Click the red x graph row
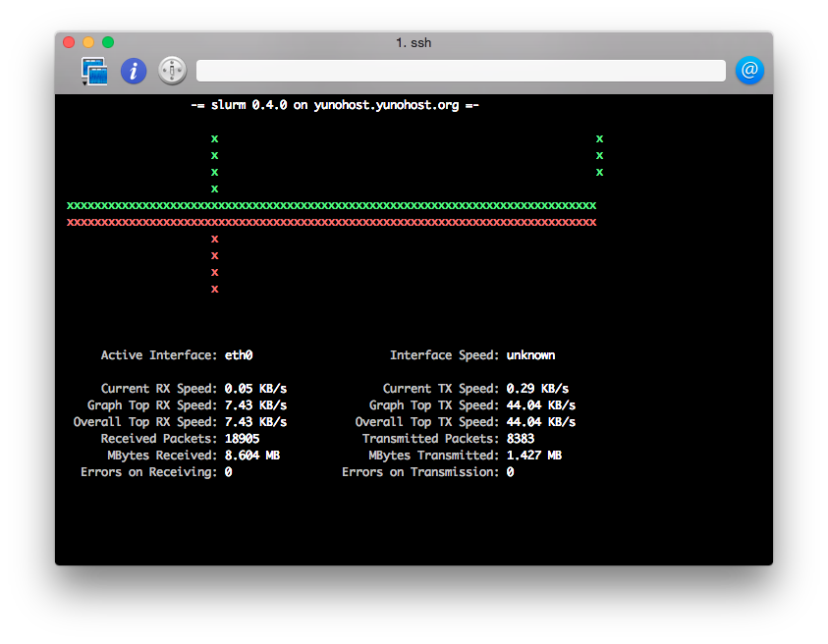 [x=332, y=223]
